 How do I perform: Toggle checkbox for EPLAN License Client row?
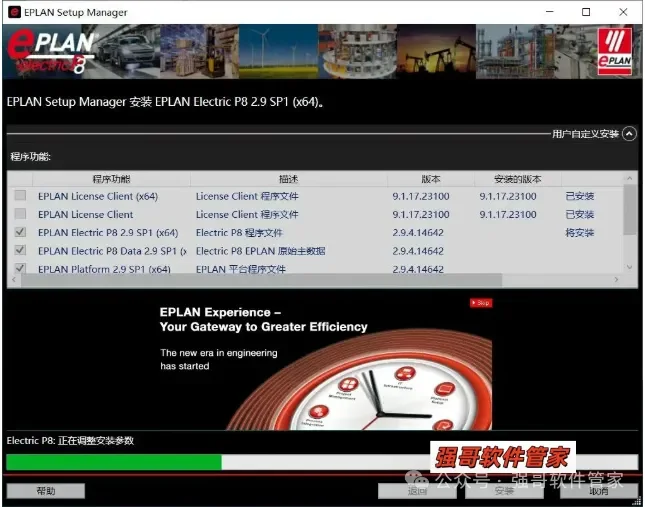tap(20, 213)
